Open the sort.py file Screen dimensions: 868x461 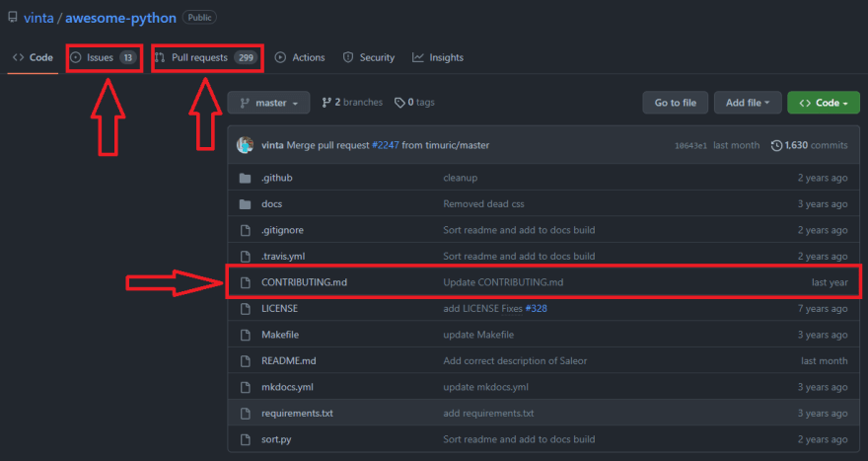pos(276,439)
